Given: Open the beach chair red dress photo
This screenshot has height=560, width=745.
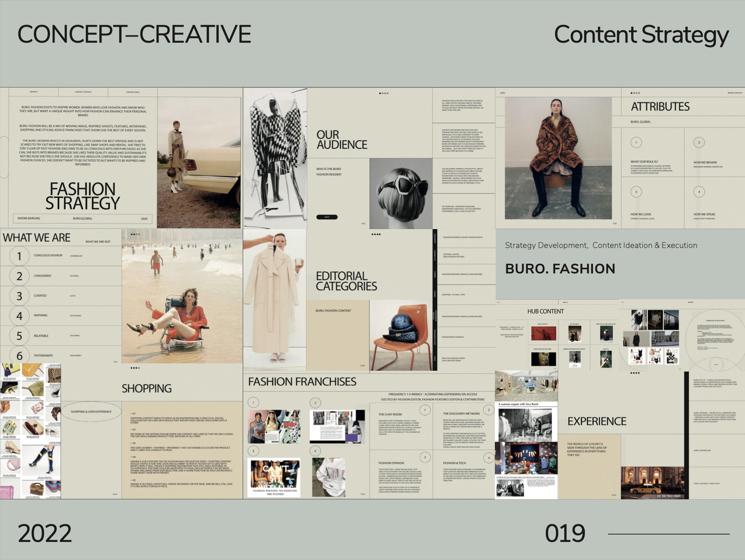Looking at the screenshot, I should (x=182, y=296).
